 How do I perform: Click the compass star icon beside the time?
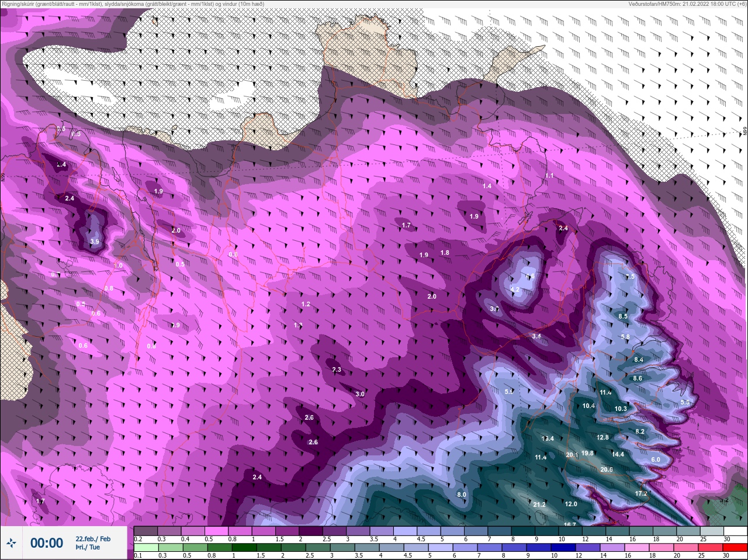[x=11, y=543]
